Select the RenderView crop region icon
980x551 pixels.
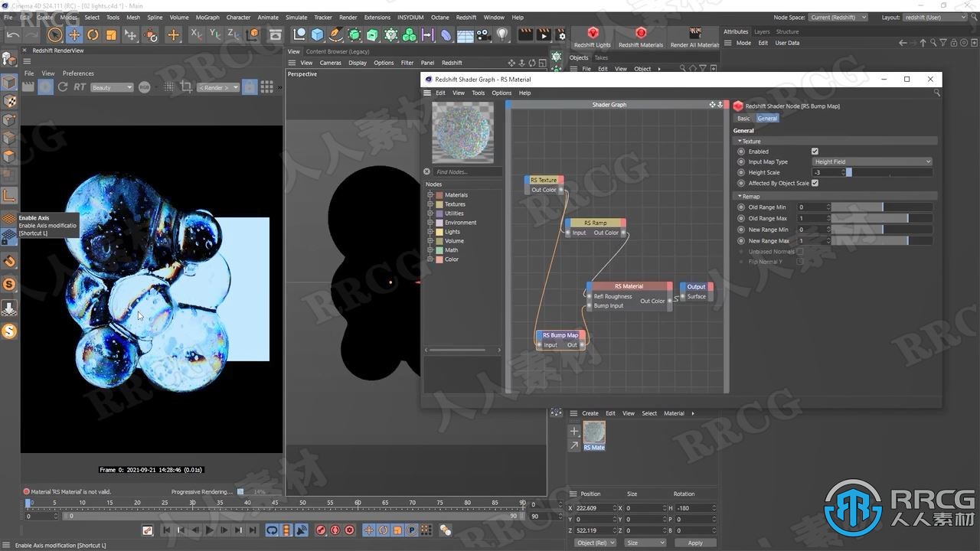click(x=186, y=87)
